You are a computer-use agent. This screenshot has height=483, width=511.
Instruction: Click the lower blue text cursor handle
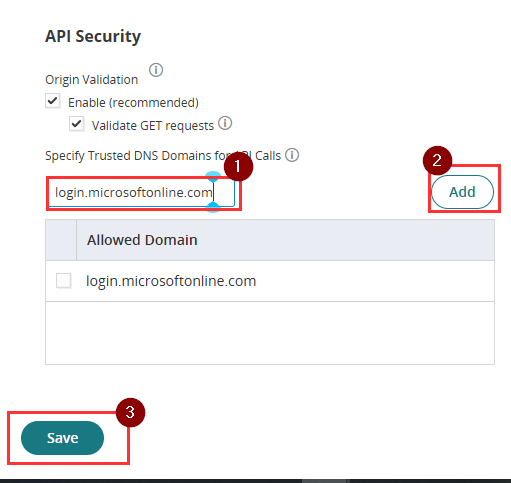pyautogui.click(x=213, y=207)
